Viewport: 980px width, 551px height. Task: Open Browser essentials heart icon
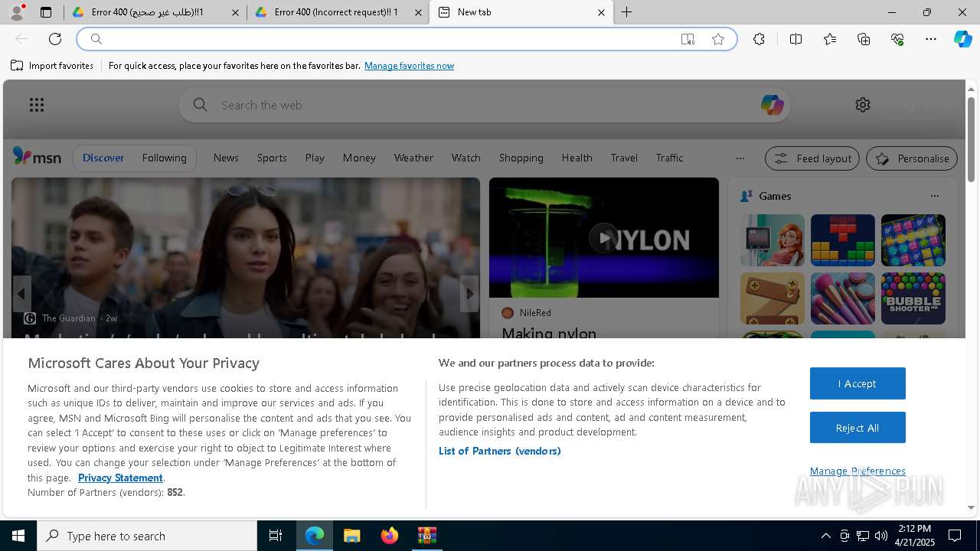point(897,39)
